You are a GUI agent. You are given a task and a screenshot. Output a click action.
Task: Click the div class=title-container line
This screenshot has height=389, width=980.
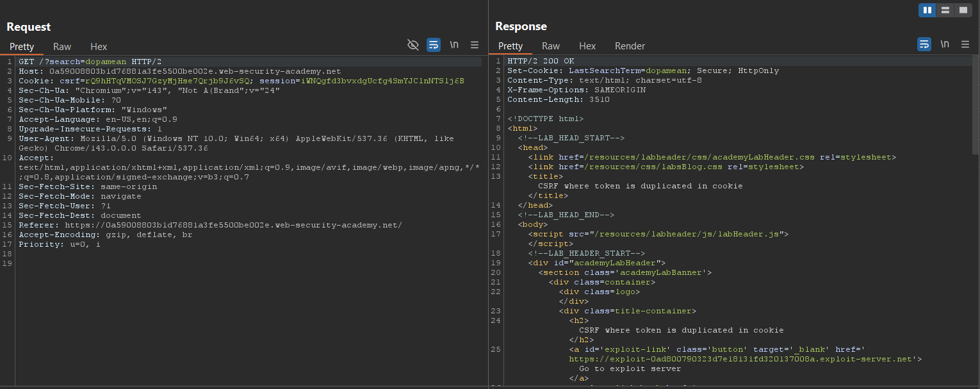click(628, 311)
